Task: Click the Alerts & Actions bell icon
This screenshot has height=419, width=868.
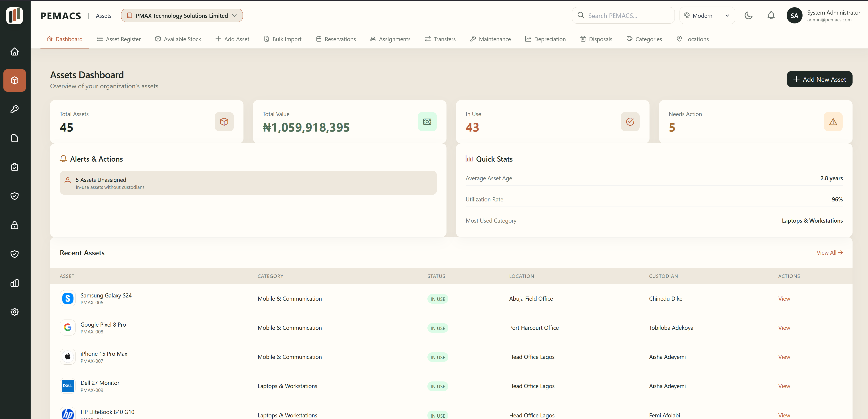Action: coord(63,159)
